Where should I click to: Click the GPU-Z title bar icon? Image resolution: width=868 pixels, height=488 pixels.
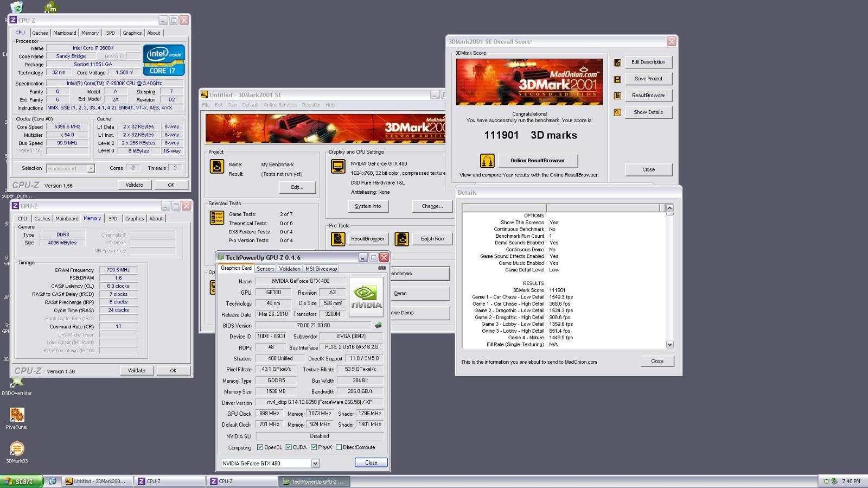pos(221,258)
